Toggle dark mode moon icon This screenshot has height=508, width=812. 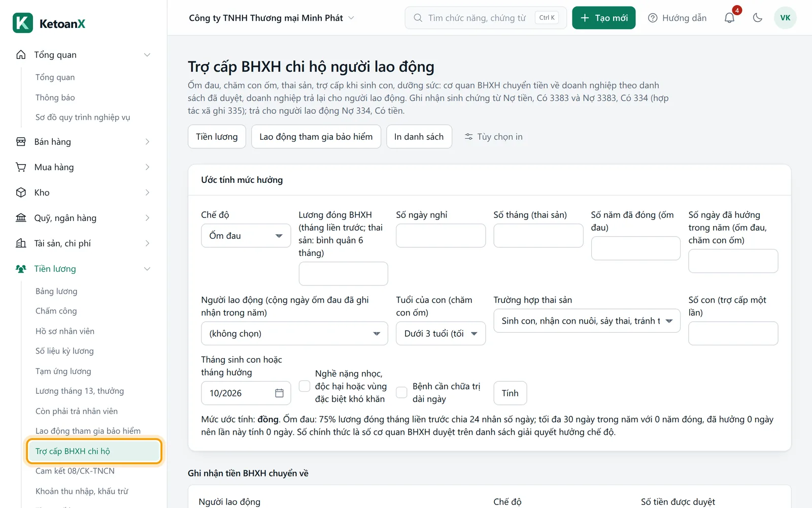click(758, 18)
